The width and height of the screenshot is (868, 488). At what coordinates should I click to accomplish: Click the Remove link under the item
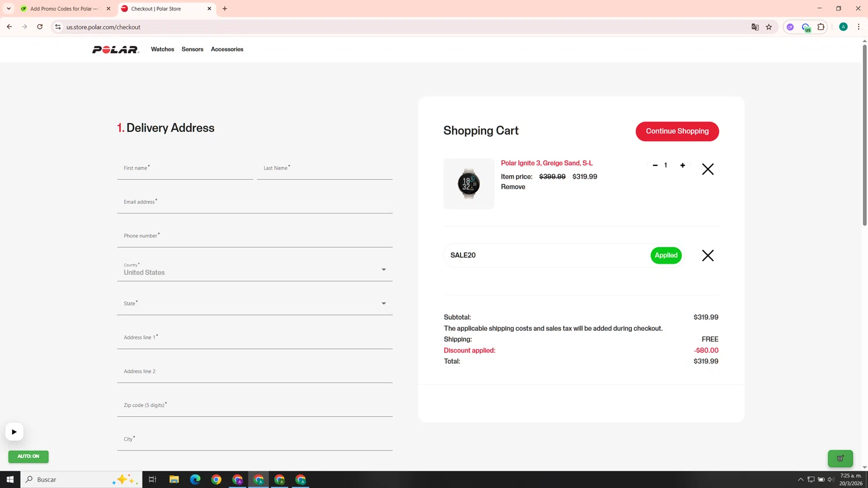(513, 187)
